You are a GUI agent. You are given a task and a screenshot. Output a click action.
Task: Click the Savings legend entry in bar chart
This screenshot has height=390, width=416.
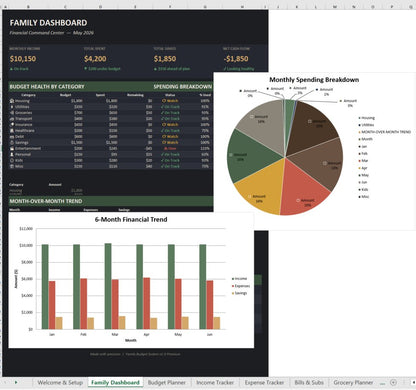(239, 293)
